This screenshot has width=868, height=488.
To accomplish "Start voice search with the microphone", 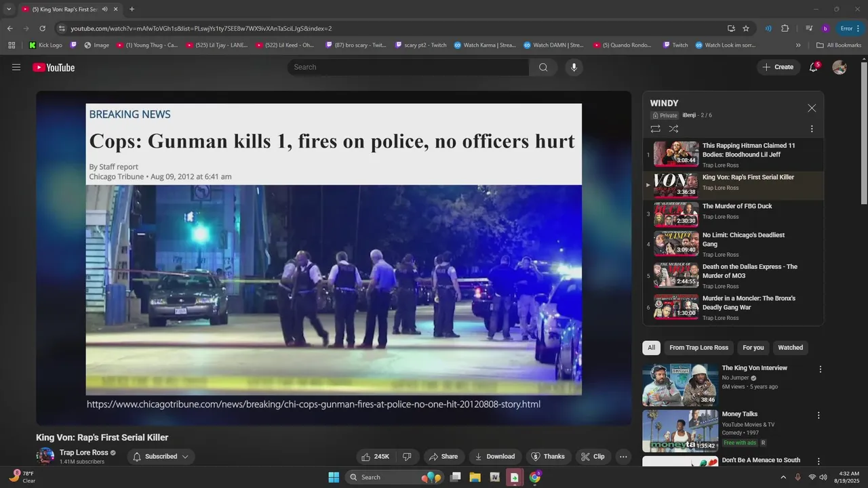I will click(x=574, y=67).
